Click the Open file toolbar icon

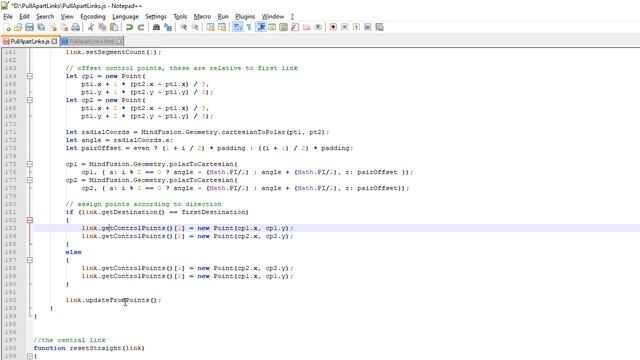[x=18, y=27]
